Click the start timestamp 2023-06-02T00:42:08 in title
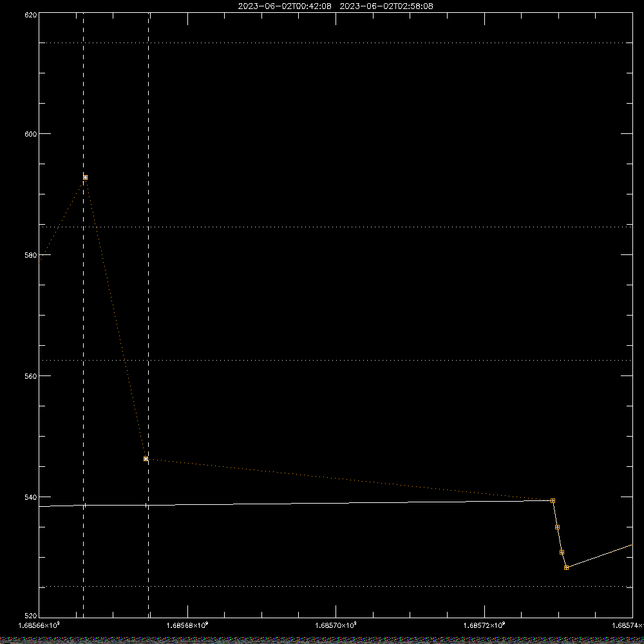 (285, 6)
